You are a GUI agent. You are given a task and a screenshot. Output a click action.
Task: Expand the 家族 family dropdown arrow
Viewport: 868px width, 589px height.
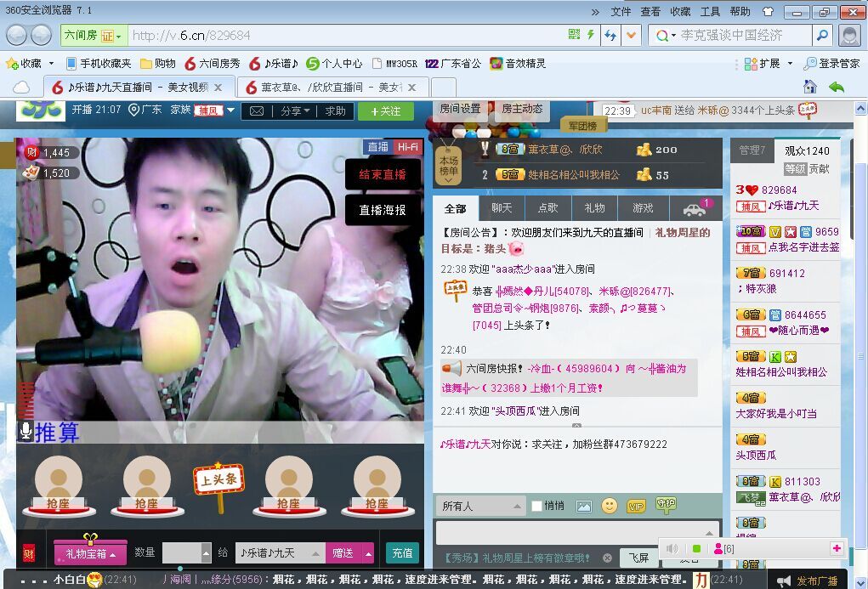pyautogui.click(x=231, y=110)
